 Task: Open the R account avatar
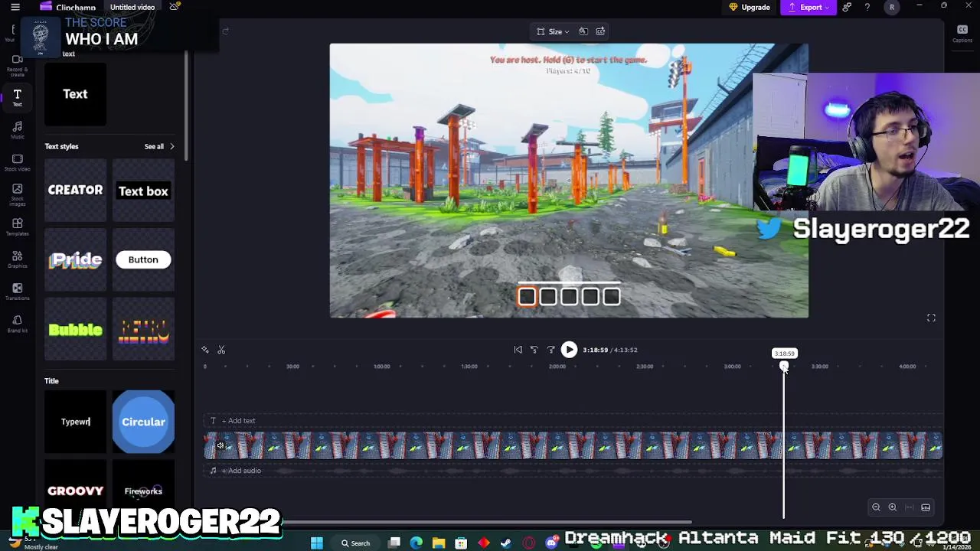click(891, 8)
